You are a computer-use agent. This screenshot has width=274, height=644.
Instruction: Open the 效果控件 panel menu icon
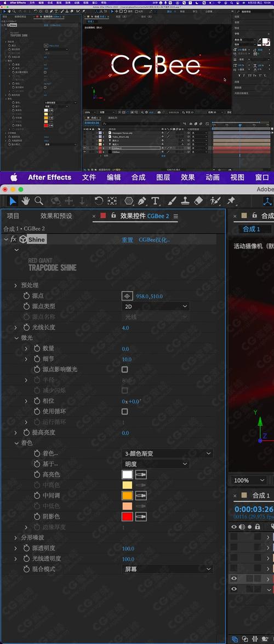tap(176, 216)
